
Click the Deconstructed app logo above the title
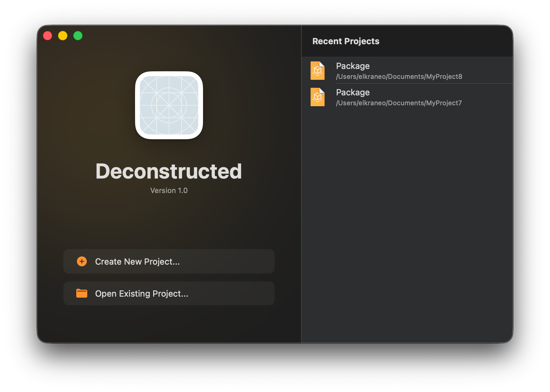click(169, 106)
